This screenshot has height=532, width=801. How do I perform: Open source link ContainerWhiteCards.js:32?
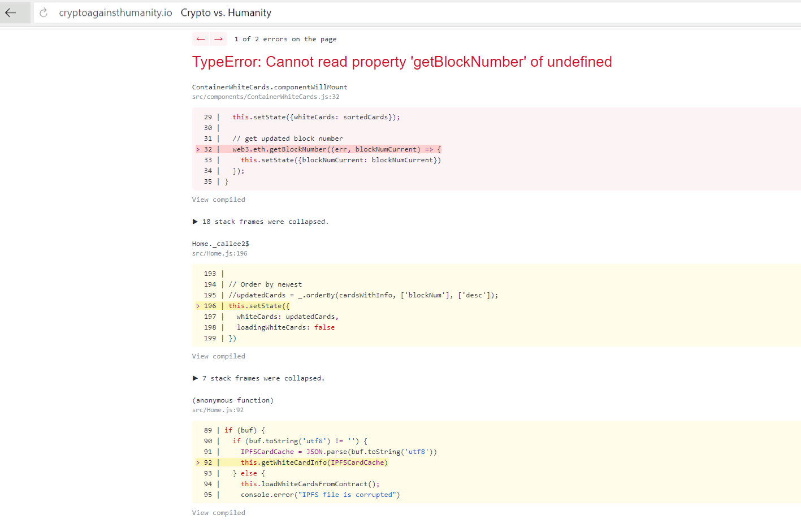coord(266,97)
